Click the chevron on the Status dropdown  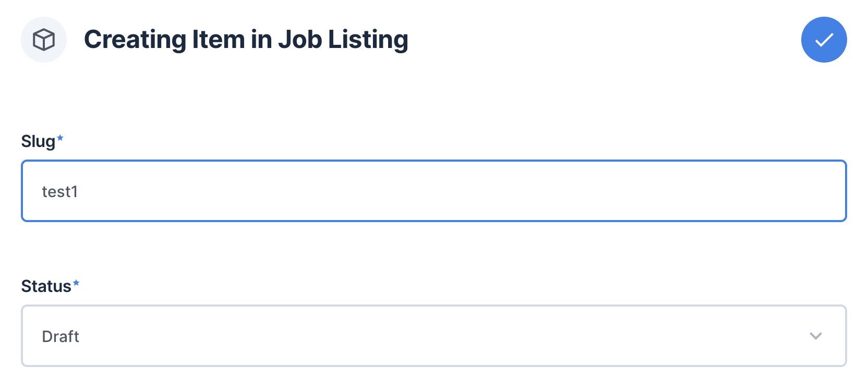pyautogui.click(x=816, y=336)
